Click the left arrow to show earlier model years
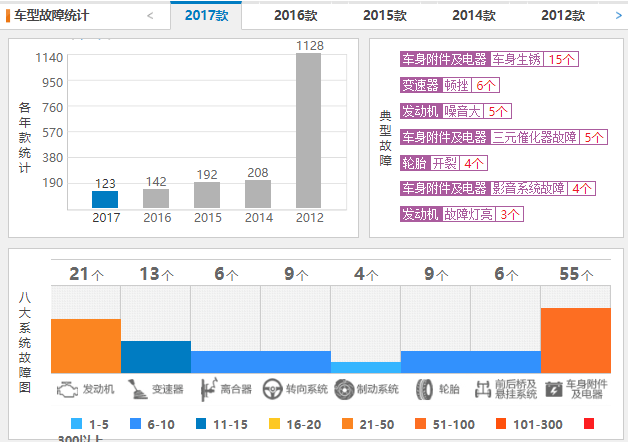628x442 pixels. 150,16
